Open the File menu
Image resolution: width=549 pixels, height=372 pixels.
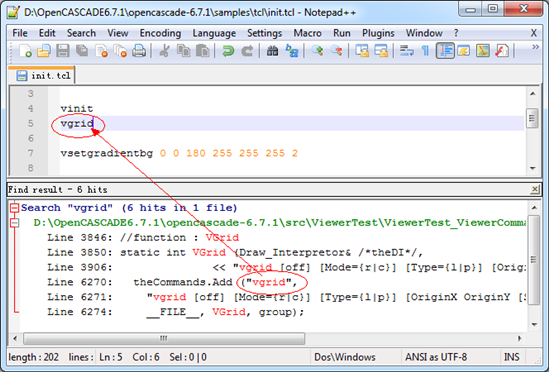coord(20,33)
